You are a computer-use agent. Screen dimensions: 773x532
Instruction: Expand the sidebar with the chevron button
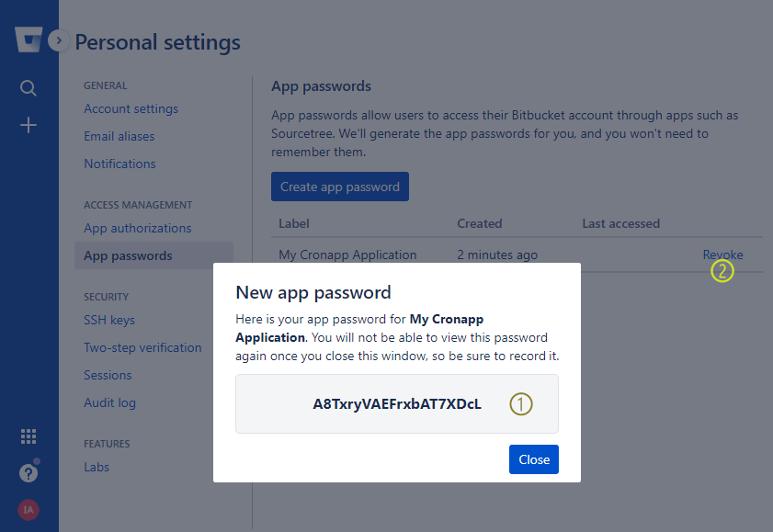coord(59,40)
